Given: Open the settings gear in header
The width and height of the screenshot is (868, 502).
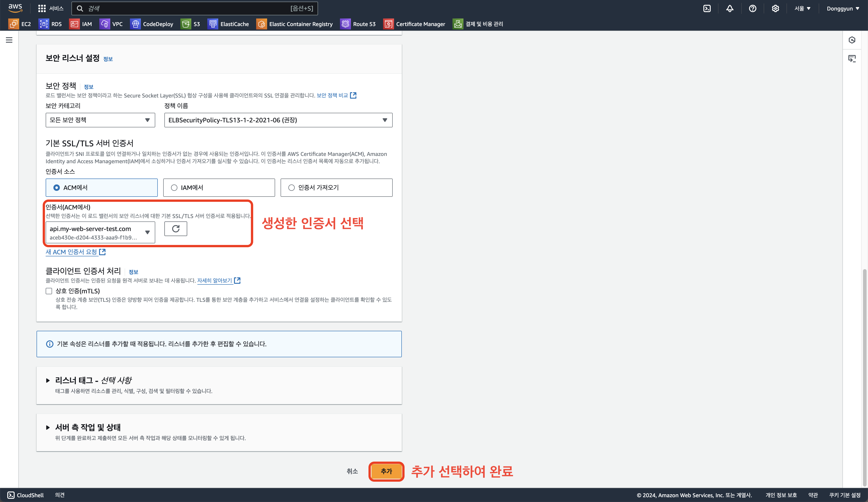Looking at the screenshot, I should pos(775,9).
